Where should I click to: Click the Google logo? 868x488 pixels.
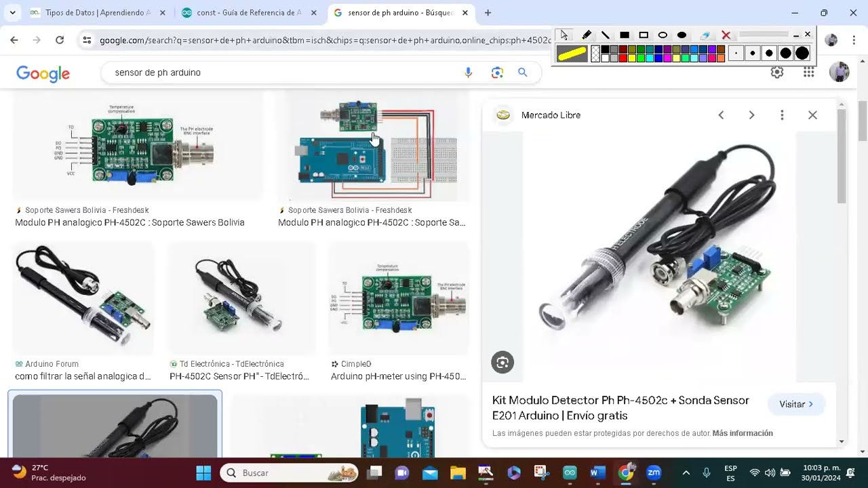43,73
